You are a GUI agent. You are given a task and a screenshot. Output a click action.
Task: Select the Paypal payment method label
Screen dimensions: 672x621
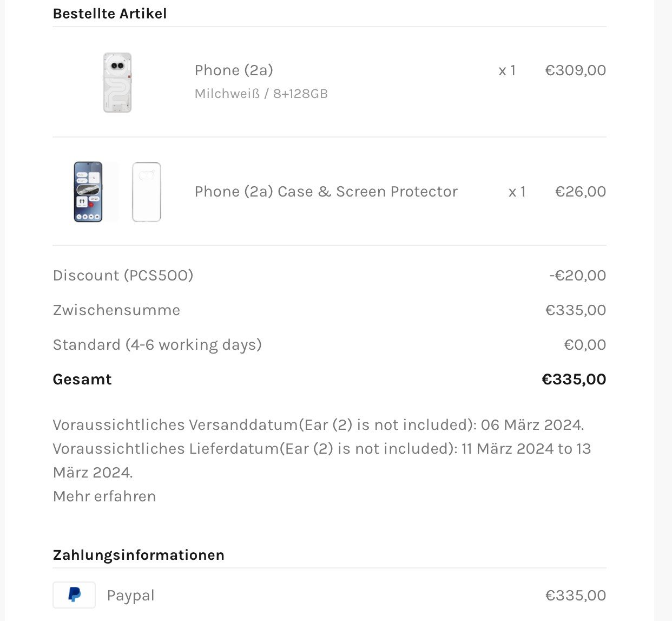[130, 596]
